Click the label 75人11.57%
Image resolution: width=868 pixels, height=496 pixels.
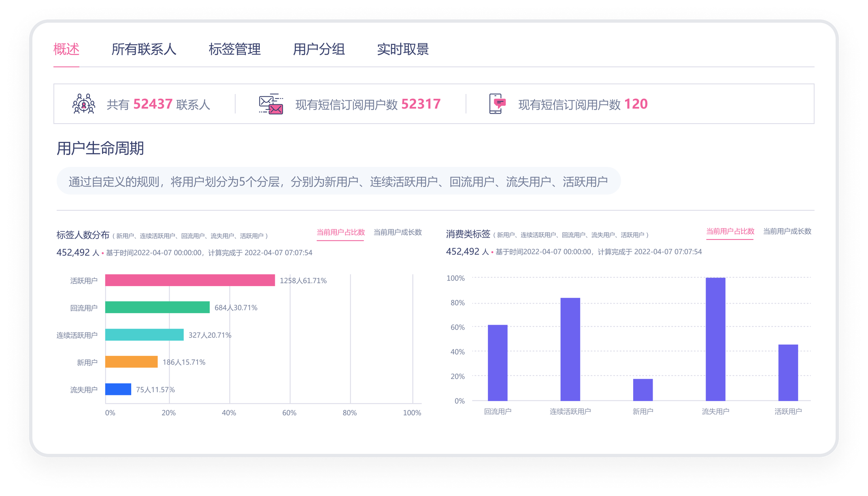pyautogui.click(x=155, y=390)
